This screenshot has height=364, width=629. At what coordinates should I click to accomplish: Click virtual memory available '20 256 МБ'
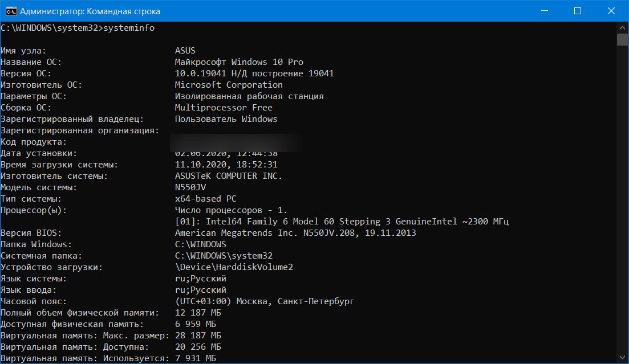click(198, 347)
